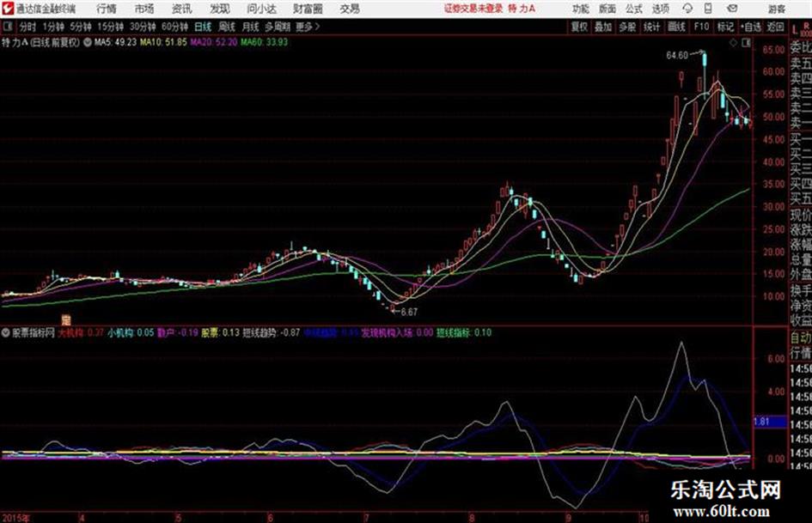
Task: Click the 小机构 0.05 indicator label
Action: [x=131, y=333]
